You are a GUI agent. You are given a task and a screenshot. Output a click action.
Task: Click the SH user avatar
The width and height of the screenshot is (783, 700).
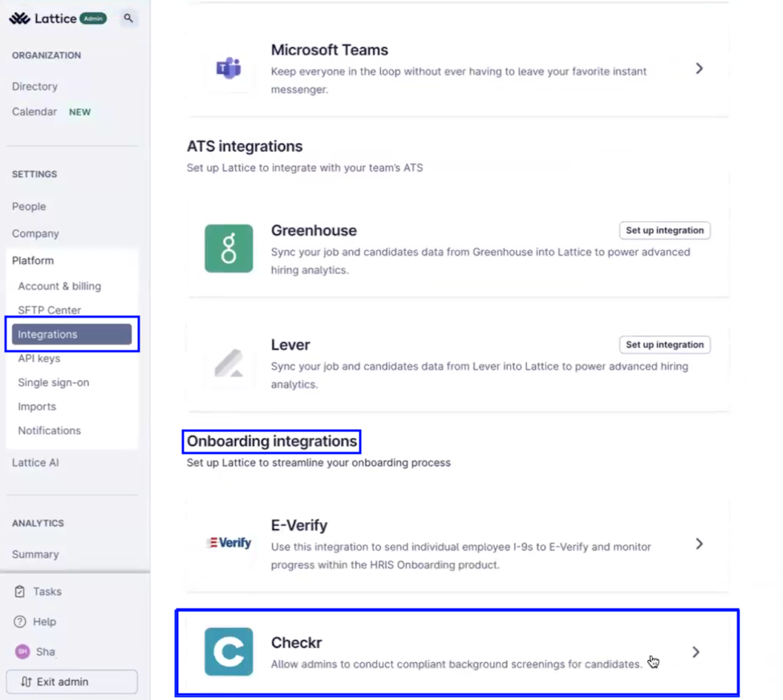[22, 652]
